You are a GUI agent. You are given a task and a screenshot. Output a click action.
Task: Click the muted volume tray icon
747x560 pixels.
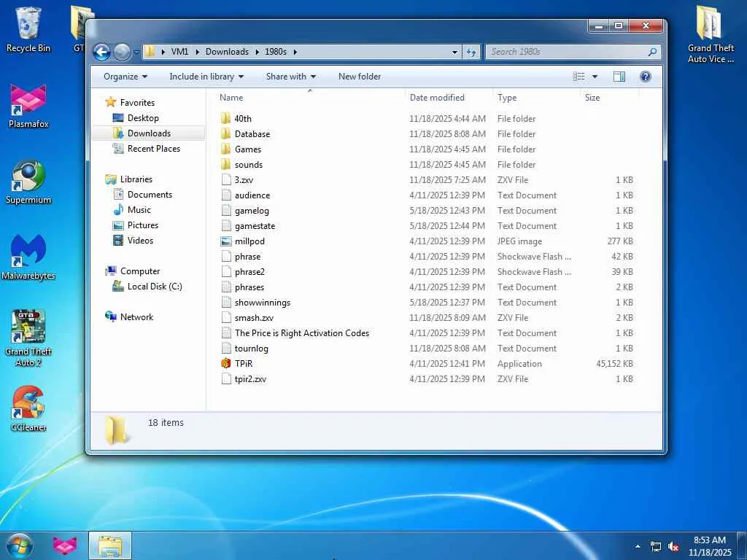click(673, 547)
